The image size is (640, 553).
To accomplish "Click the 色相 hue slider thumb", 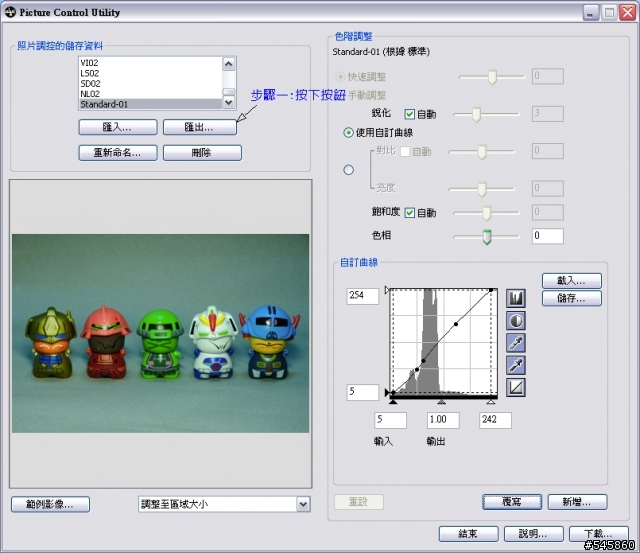I will pyautogui.click(x=487, y=237).
